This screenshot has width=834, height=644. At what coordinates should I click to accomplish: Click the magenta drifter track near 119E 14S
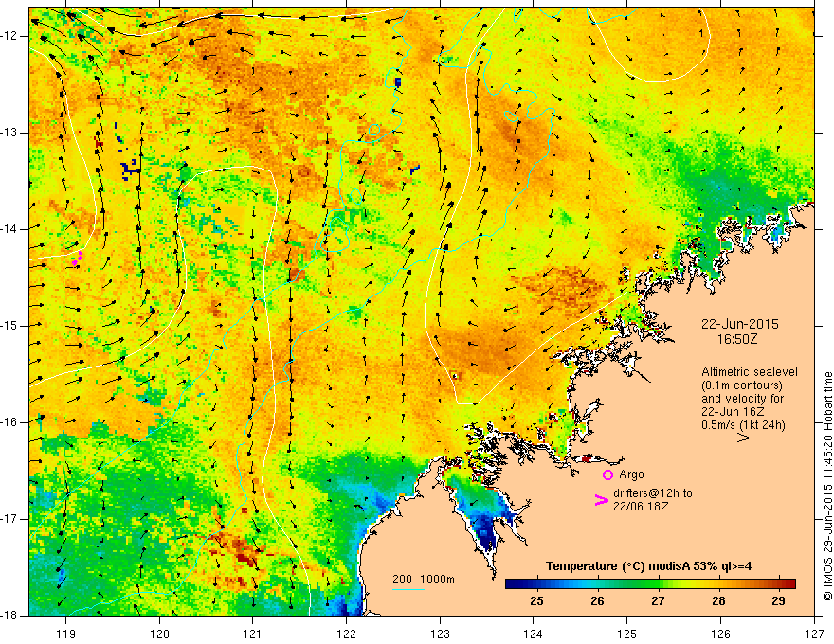[77, 259]
